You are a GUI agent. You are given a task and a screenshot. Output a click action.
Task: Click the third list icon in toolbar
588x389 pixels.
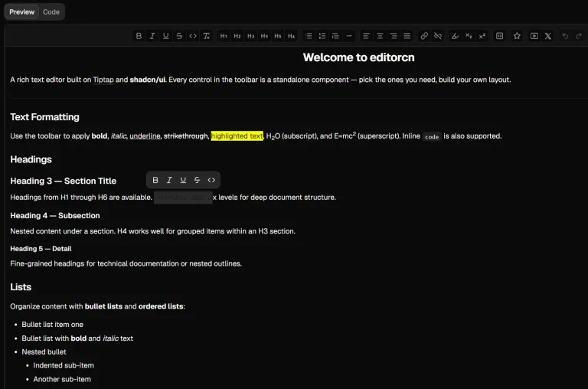click(x=335, y=36)
